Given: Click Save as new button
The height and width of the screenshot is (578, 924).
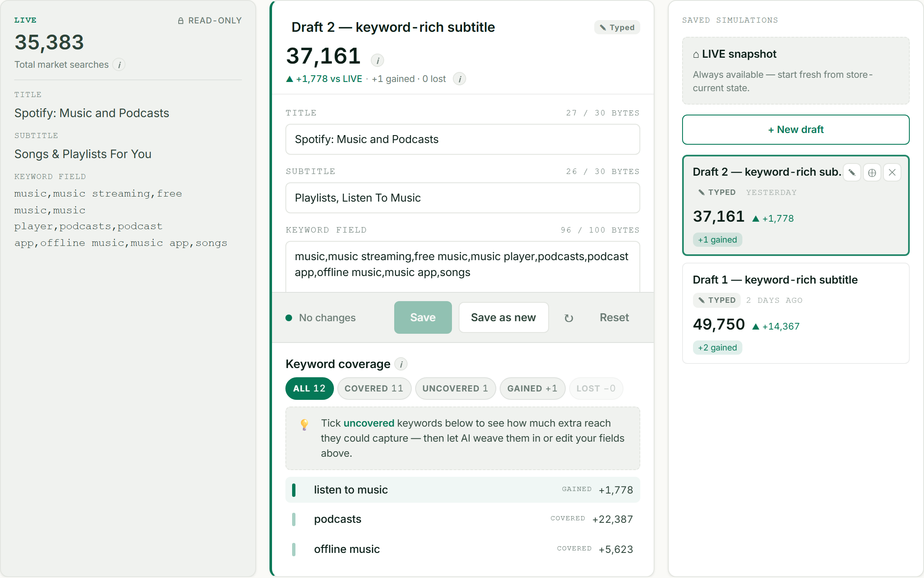Looking at the screenshot, I should tap(503, 317).
